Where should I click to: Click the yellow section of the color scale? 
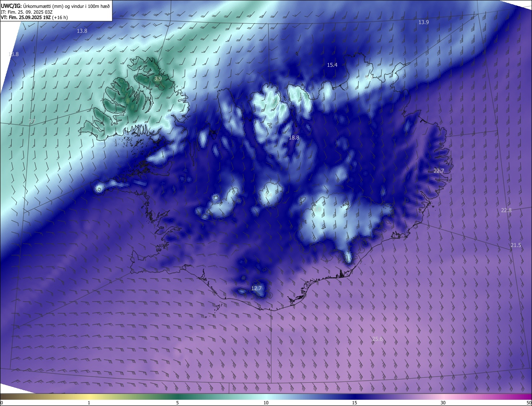(89, 396)
